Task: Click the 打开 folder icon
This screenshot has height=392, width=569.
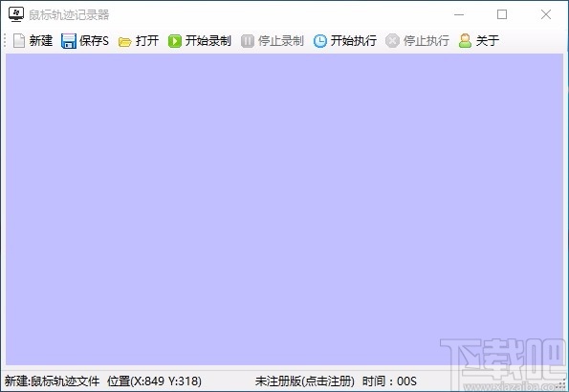Action: point(125,42)
